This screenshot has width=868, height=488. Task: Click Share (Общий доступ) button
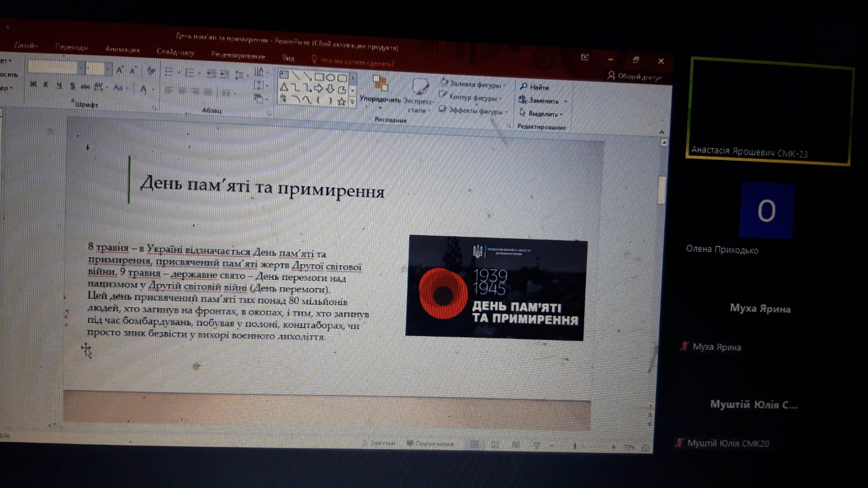635,77
